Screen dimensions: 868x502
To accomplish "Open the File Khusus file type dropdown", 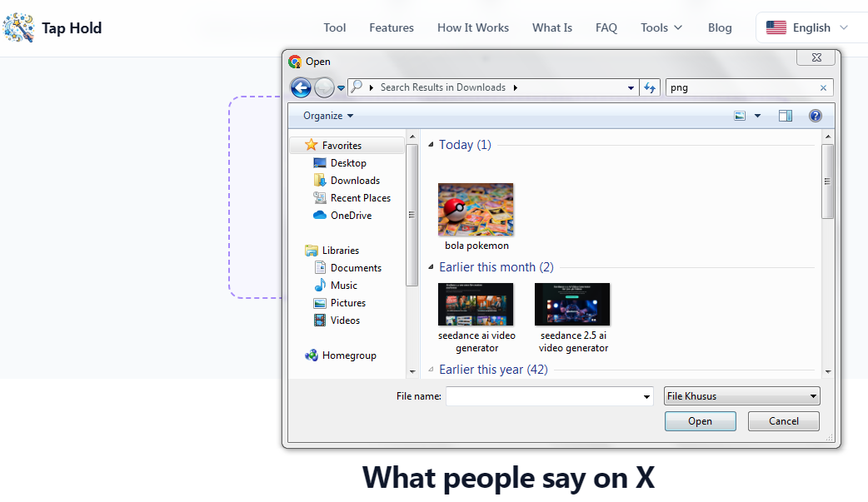I will click(x=741, y=395).
